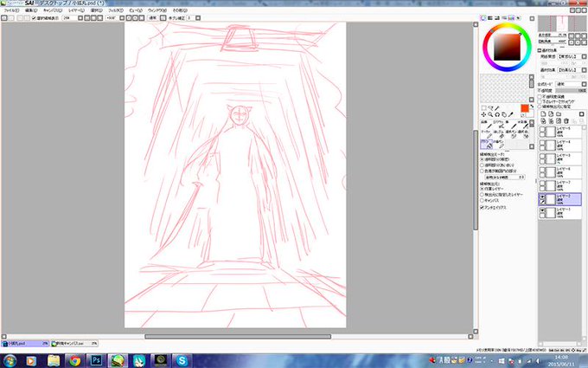Open the キャンバス (Canvas) menu
This screenshot has height=368, width=588.
(53, 10)
